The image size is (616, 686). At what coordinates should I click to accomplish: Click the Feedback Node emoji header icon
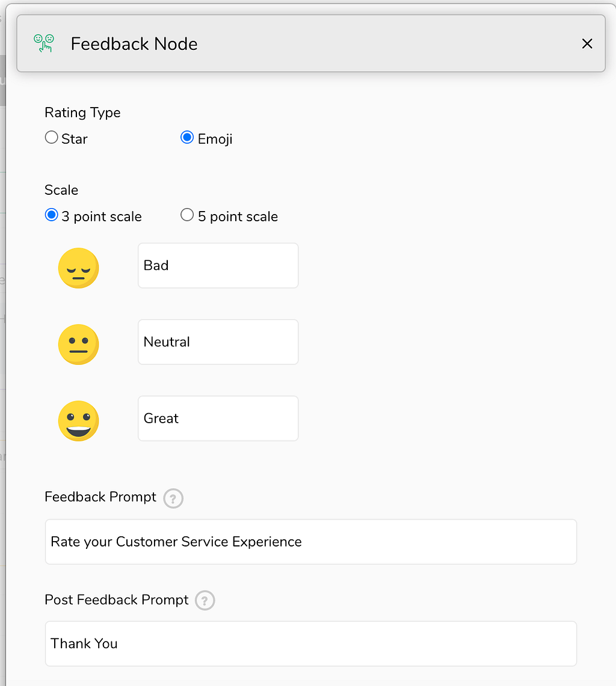pyautogui.click(x=44, y=43)
